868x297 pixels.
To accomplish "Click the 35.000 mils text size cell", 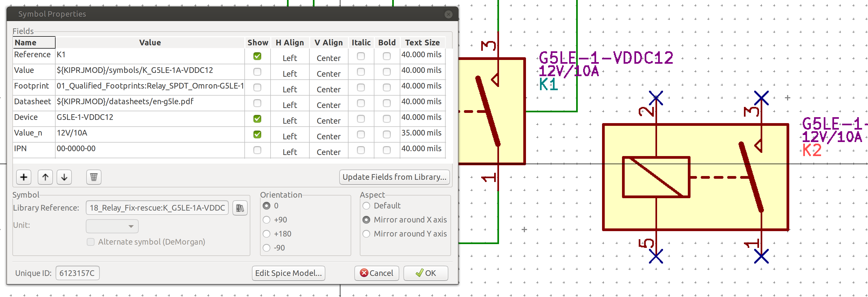I will pyautogui.click(x=423, y=134).
